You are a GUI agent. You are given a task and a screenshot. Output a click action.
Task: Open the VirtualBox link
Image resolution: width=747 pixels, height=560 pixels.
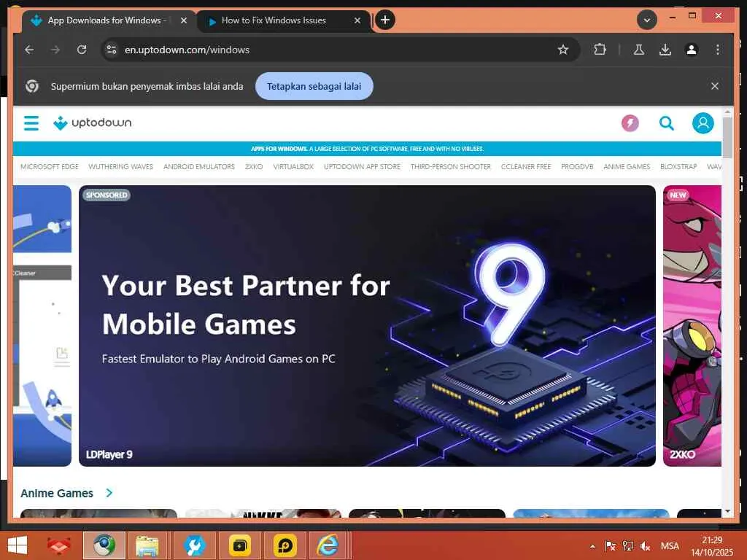click(293, 167)
